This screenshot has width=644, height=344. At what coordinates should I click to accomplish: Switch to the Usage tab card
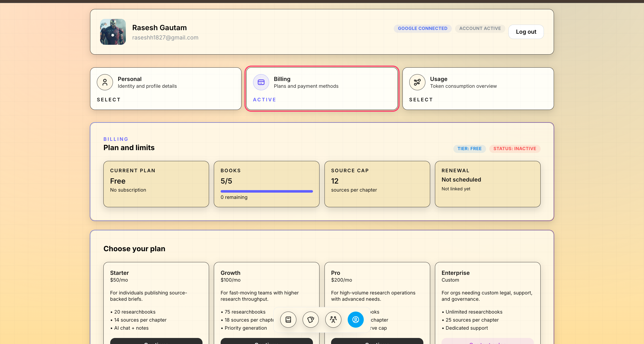[x=478, y=89]
